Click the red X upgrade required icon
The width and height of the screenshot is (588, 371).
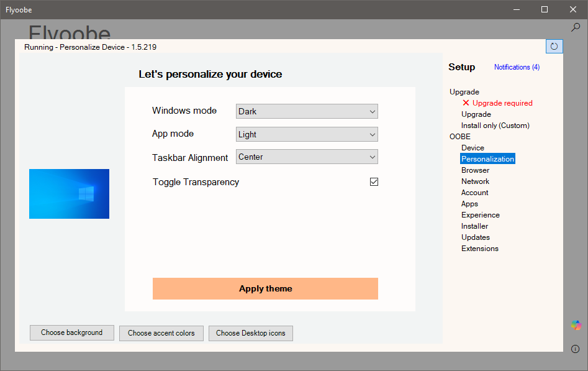[466, 103]
